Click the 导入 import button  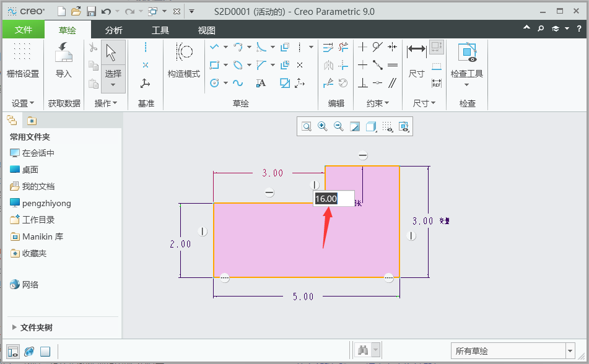pyautogui.click(x=63, y=60)
